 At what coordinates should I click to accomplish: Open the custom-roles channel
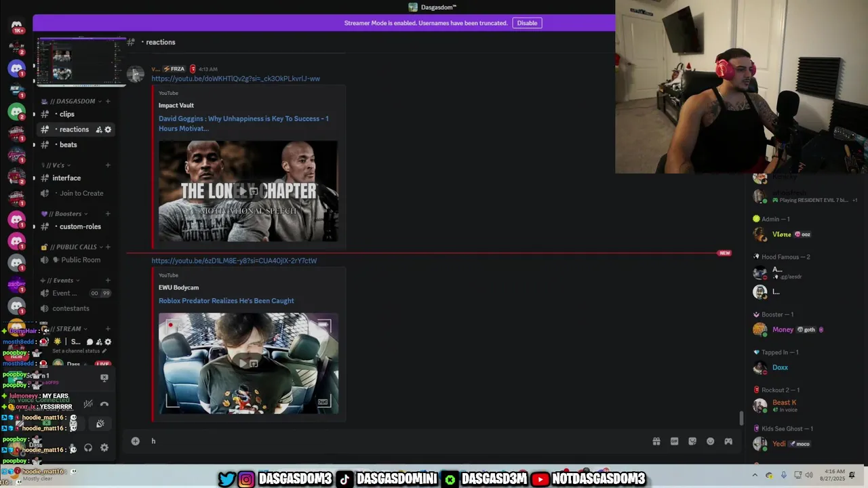click(x=75, y=226)
